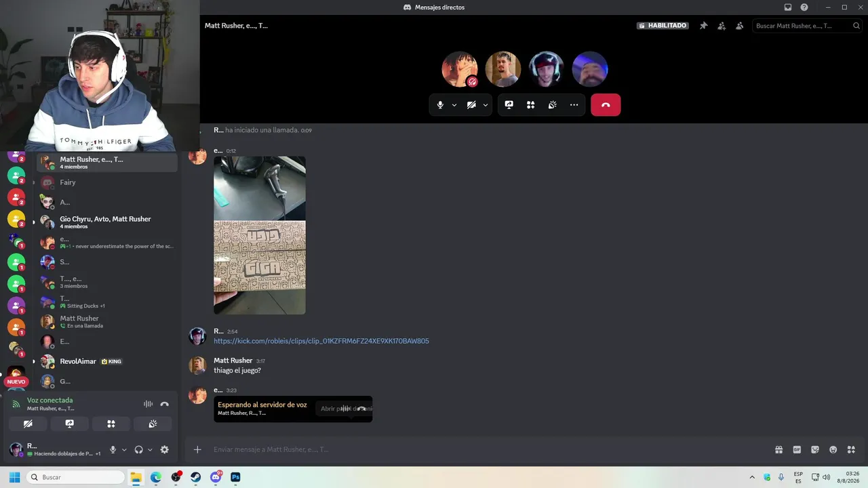Deafen headphones in the user panel
Screen dimensions: 868x488
click(138, 449)
